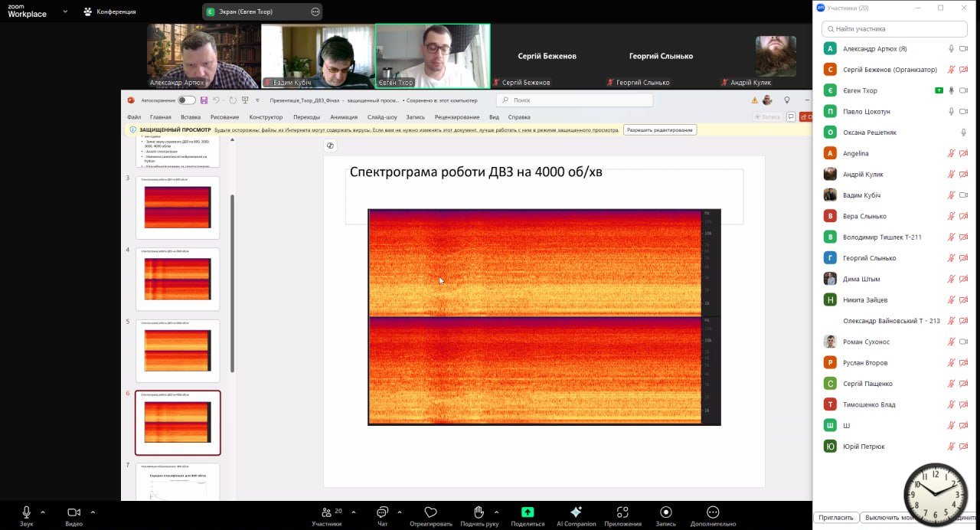The image size is (980, 530).
Task: Open the Apps icon in toolbar
Action: tap(622, 512)
